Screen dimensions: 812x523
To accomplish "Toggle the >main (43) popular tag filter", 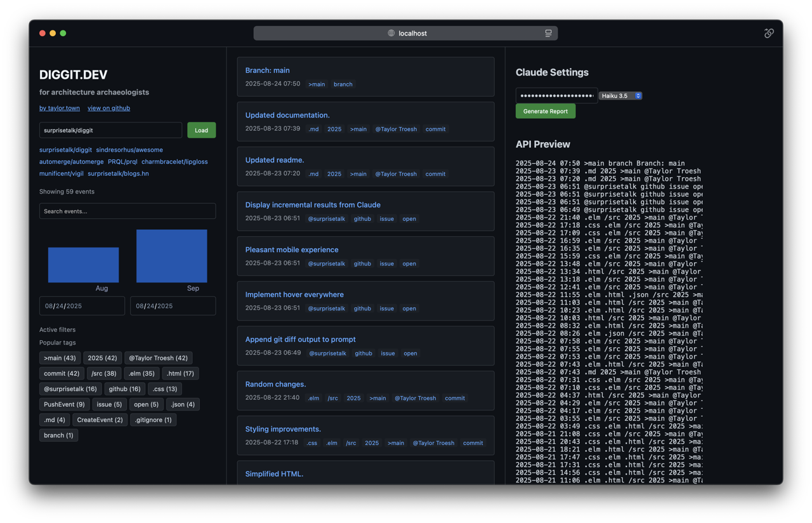I will [x=60, y=358].
